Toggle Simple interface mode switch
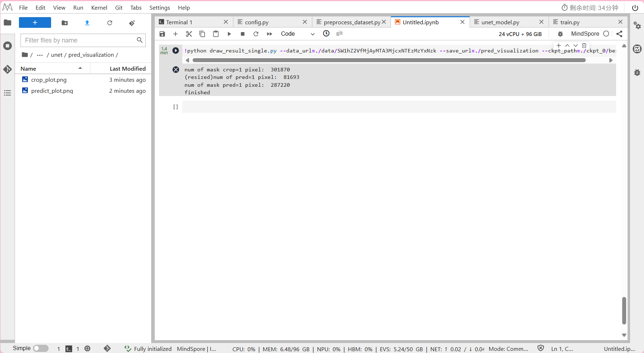Image resolution: width=644 pixels, height=353 pixels. 41,348
